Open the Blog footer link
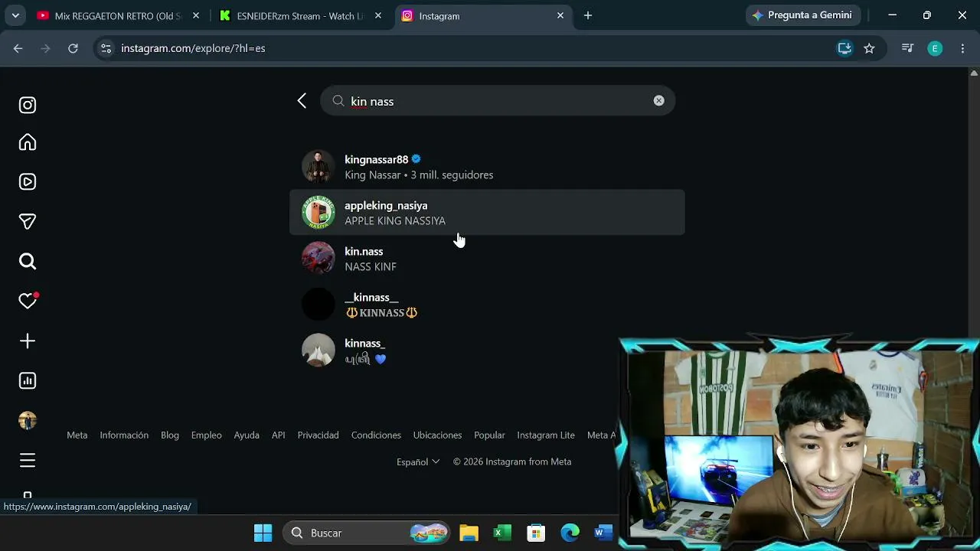980x551 pixels. point(170,435)
